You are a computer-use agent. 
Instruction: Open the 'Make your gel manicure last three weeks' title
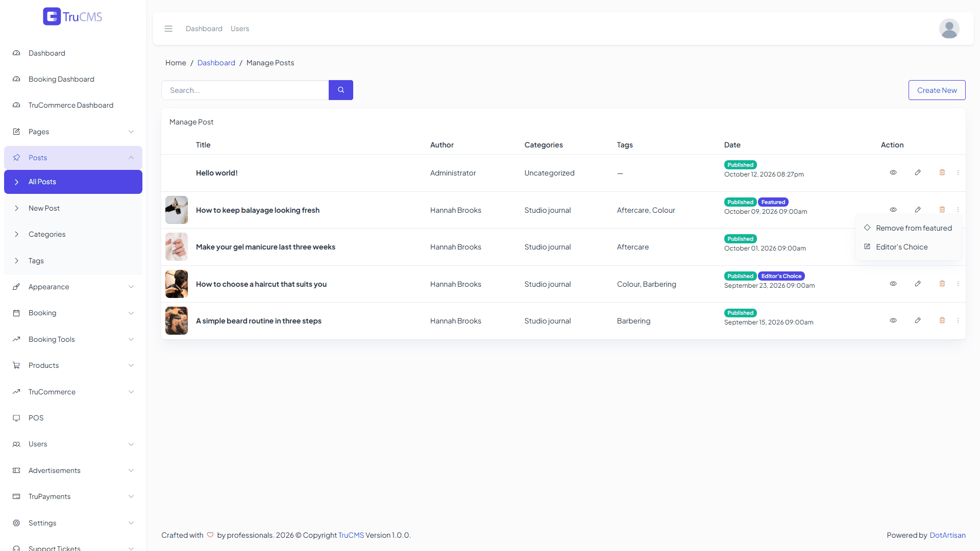pyautogui.click(x=265, y=247)
